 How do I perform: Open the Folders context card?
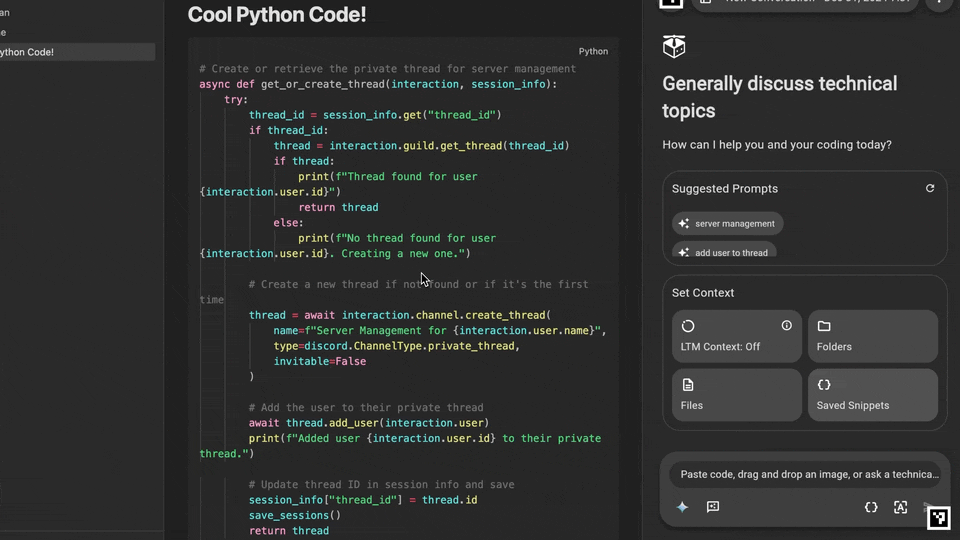pyautogui.click(x=872, y=336)
